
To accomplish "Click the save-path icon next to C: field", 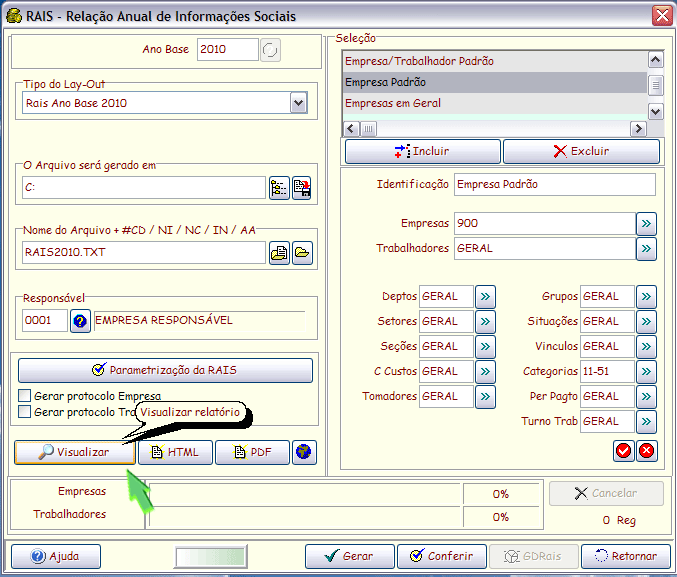I will (x=302, y=188).
